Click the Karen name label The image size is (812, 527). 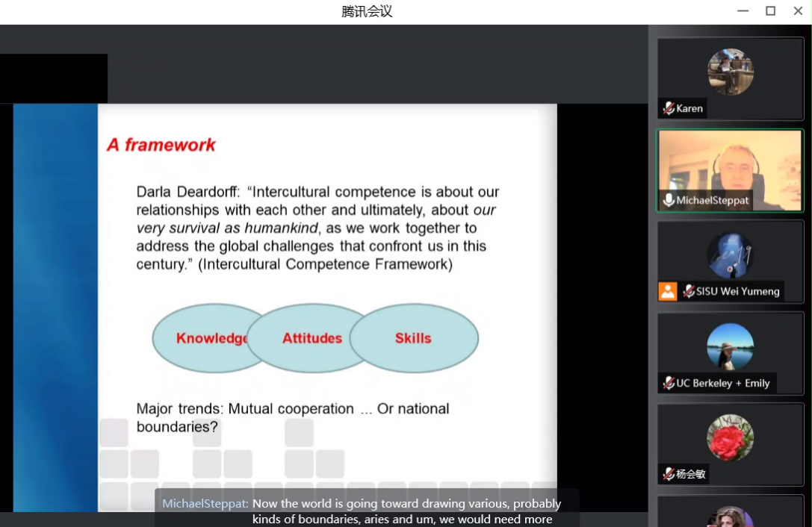689,109
